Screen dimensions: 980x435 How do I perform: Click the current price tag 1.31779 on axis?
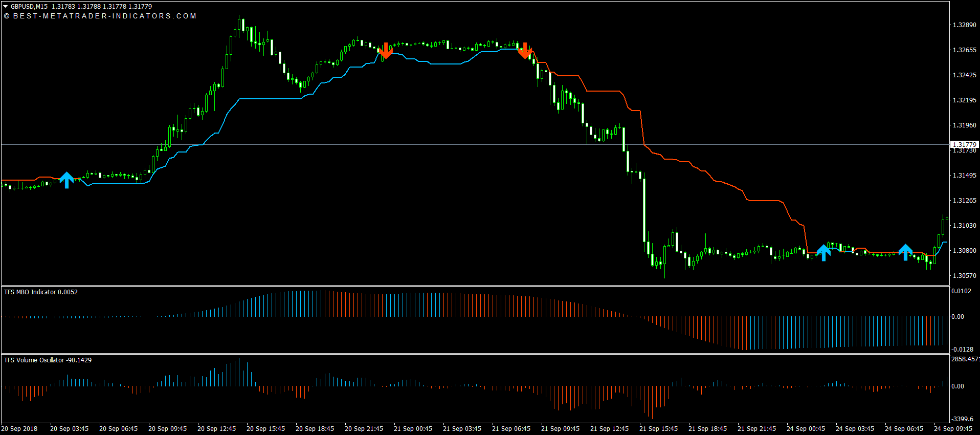click(x=964, y=145)
